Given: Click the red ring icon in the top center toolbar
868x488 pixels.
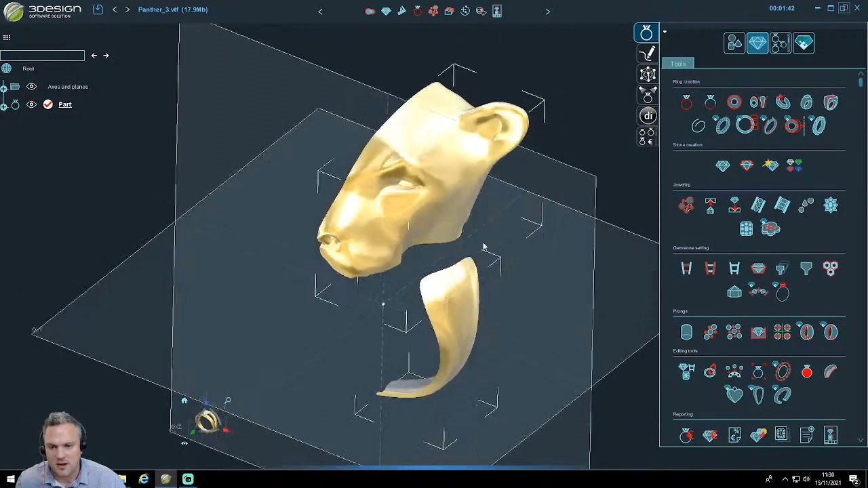Looking at the screenshot, I should coord(418,11).
